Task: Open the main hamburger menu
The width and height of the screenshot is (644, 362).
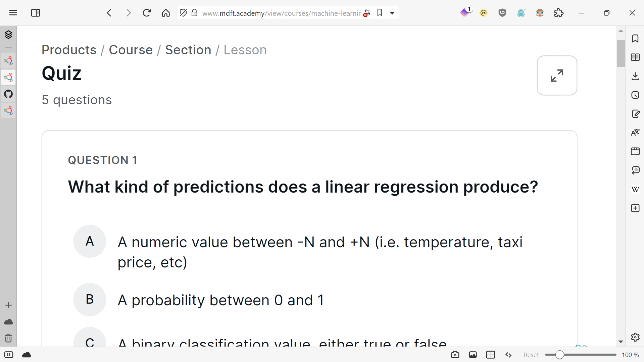Action: (x=13, y=13)
